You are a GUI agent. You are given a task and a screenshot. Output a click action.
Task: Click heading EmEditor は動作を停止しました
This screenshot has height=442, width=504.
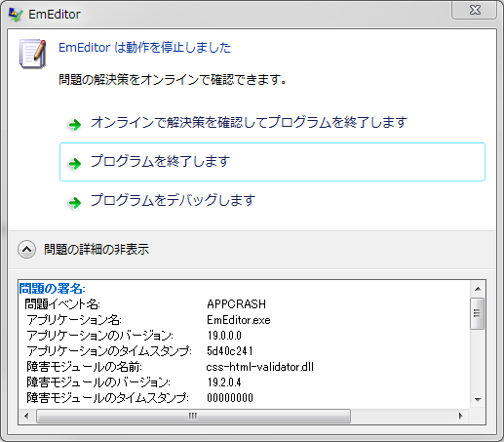pyautogui.click(x=144, y=48)
